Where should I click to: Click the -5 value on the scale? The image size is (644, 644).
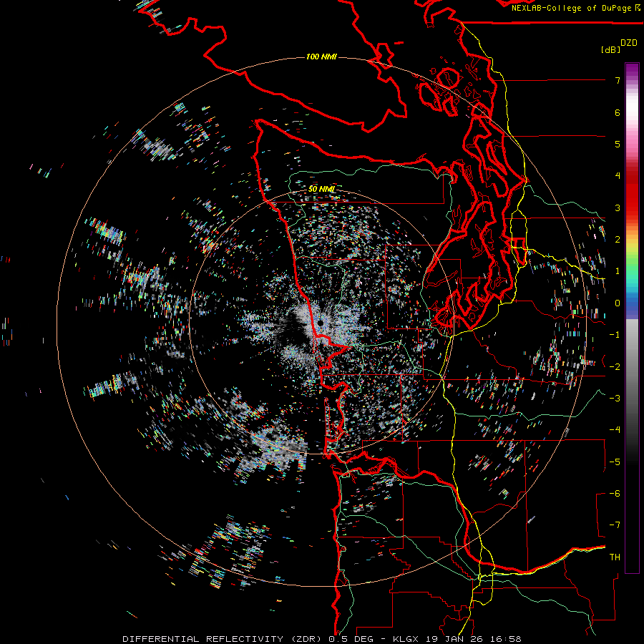pyautogui.click(x=615, y=462)
